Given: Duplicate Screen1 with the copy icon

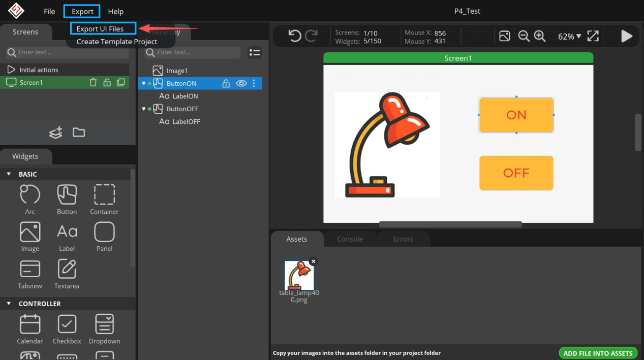Looking at the screenshot, I should pos(120,82).
